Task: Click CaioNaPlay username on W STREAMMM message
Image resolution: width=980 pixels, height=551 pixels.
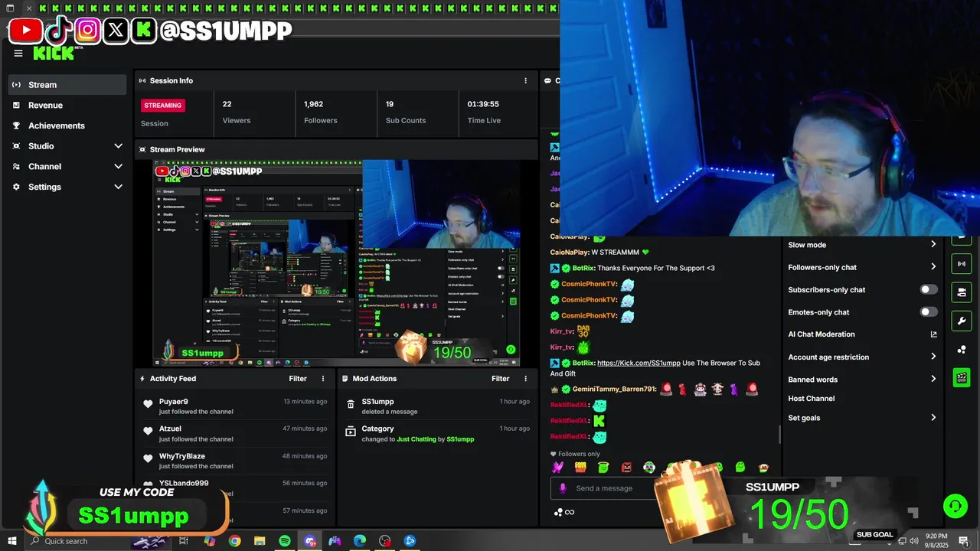Action: [570, 252]
